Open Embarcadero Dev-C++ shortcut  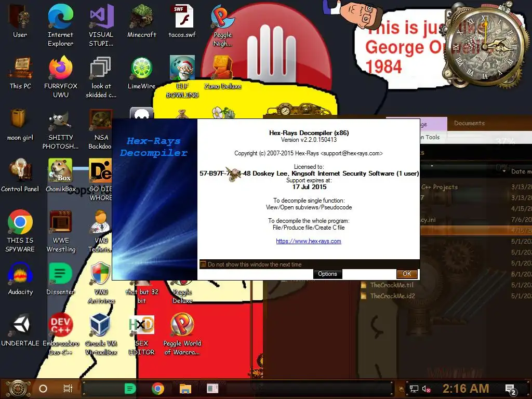click(60, 334)
